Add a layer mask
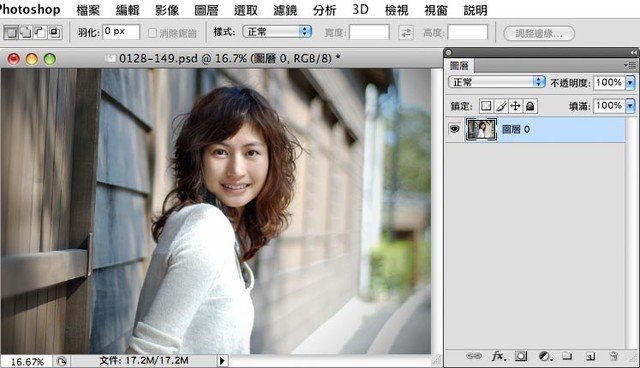This screenshot has height=368, width=640. (x=520, y=356)
